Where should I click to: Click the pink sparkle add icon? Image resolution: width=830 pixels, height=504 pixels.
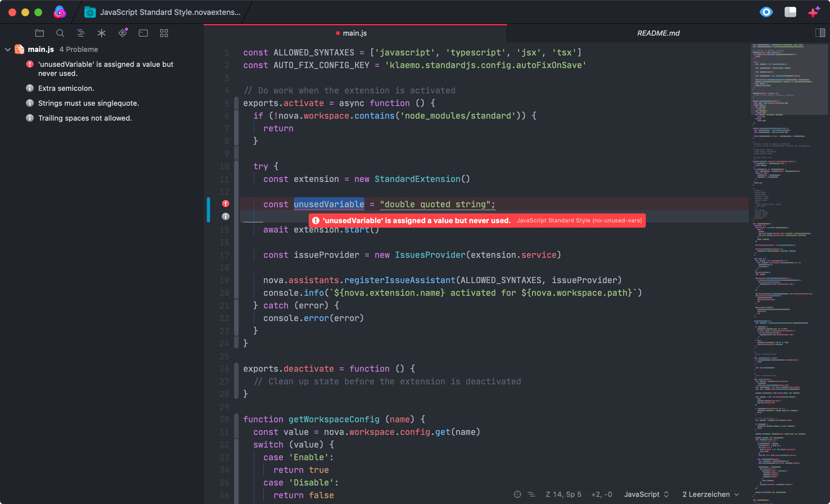point(814,12)
